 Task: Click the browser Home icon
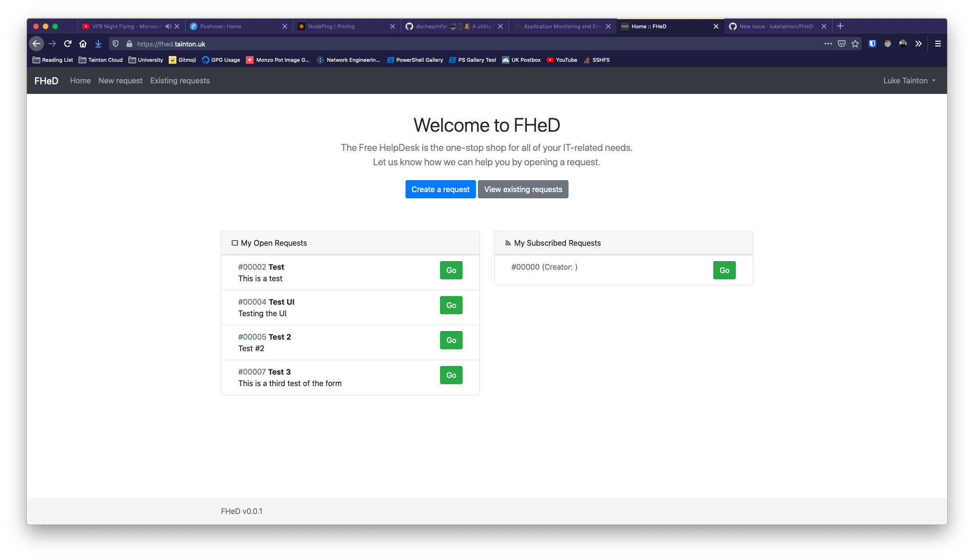tap(83, 44)
